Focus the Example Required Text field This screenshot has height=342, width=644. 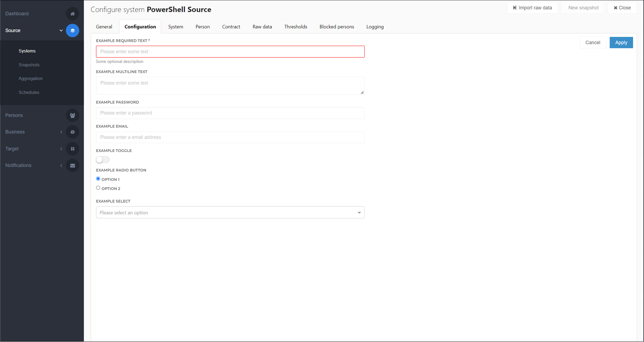coord(230,52)
